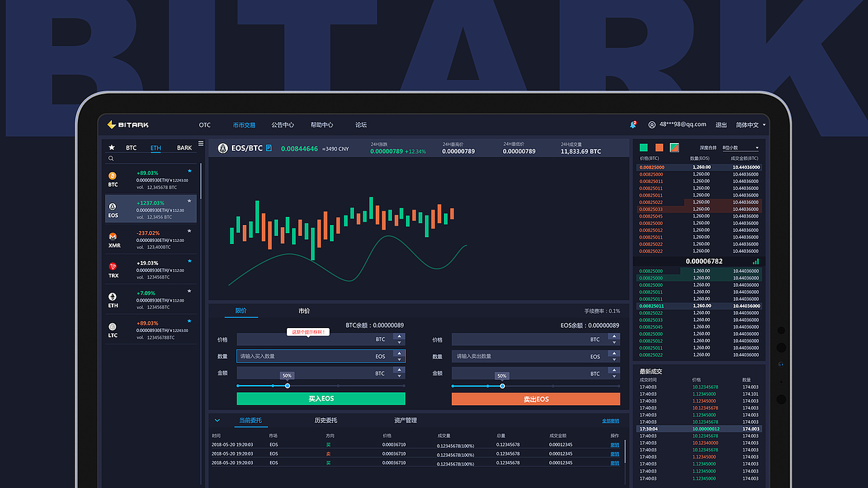Switch to the ETH market tab
The width and height of the screenshot is (868, 488).
[x=156, y=148]
